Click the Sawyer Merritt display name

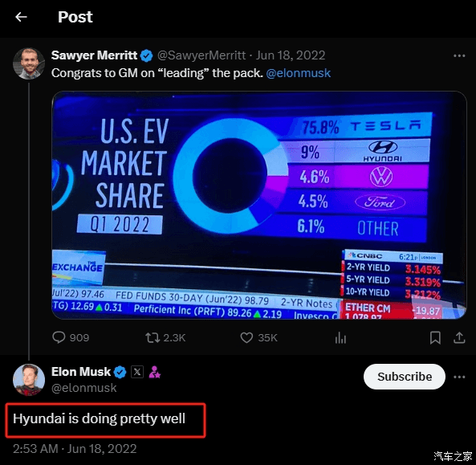coord(94,55)
